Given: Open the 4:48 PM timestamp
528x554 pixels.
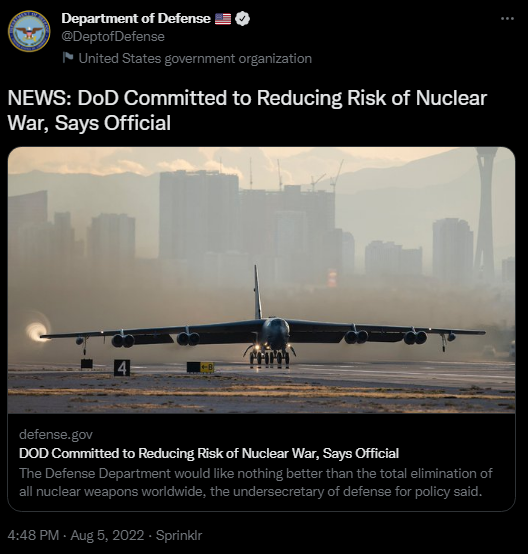Looking at the screenshot, I should coord(33,535).
